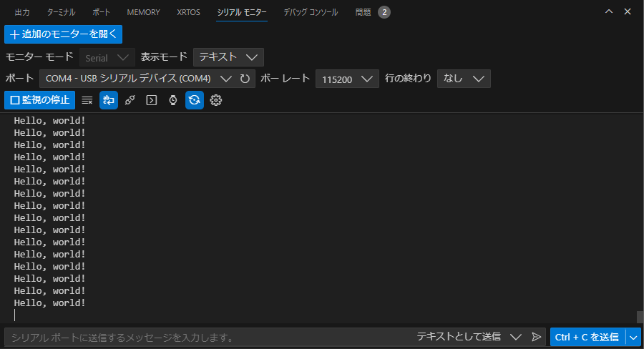Close the bottom panel
Screen dimensions: 644x349
(x=628, y=11)
